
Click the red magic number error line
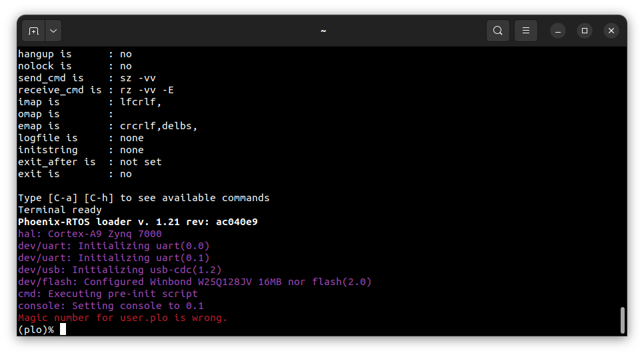[123, 318]
